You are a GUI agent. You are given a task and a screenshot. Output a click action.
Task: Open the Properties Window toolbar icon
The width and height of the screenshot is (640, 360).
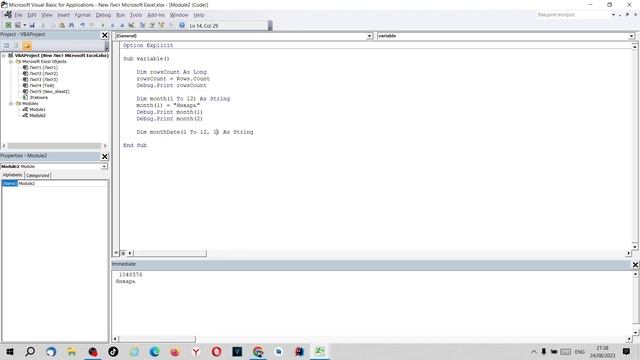tap(152, 25)
